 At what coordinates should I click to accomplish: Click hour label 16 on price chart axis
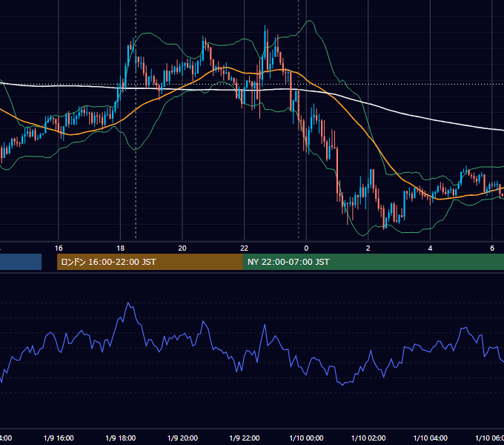[x=59, y=248]
